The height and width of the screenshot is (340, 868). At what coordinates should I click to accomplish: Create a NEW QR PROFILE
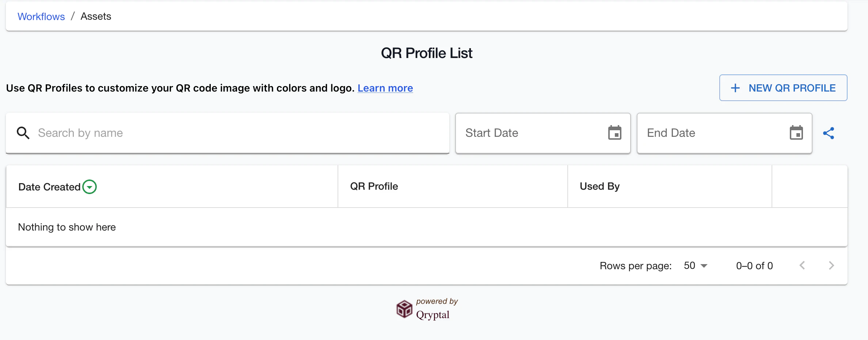(x=783, y=88)
